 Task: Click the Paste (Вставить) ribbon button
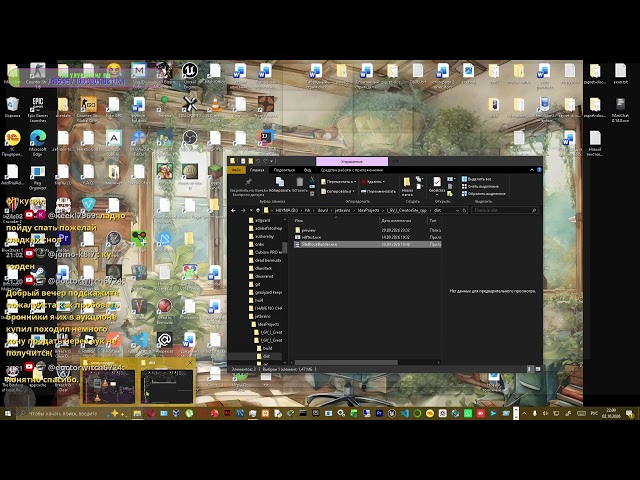[300, 184]
